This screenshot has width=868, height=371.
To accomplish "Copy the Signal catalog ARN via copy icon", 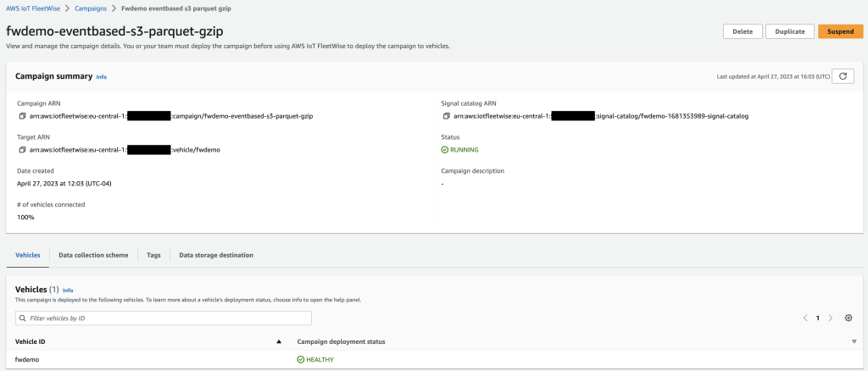I will pos(446,115).
